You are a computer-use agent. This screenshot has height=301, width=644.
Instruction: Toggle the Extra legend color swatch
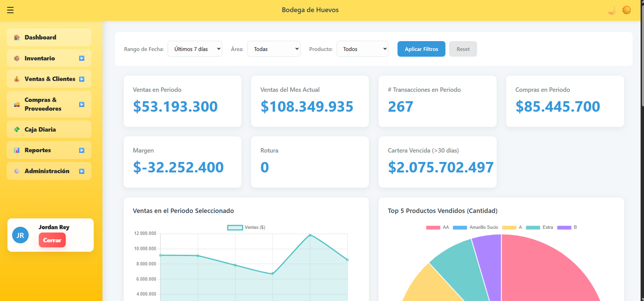pyautogui.click(x=533, y=228)
